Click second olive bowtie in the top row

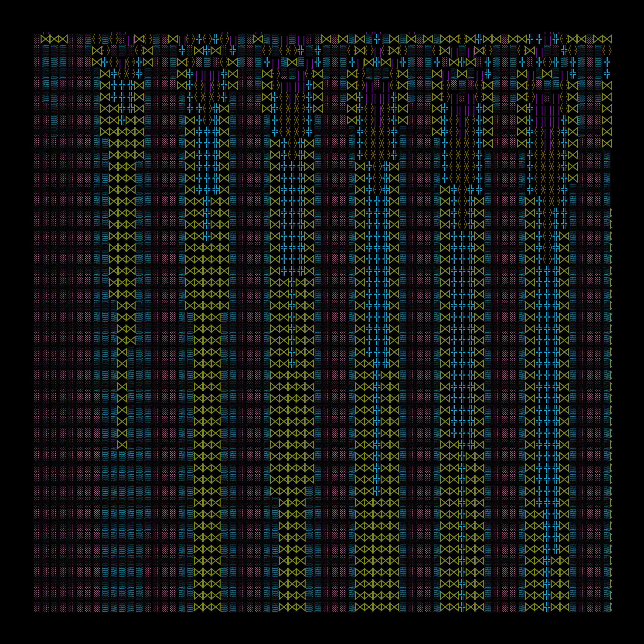pos(54,39)
